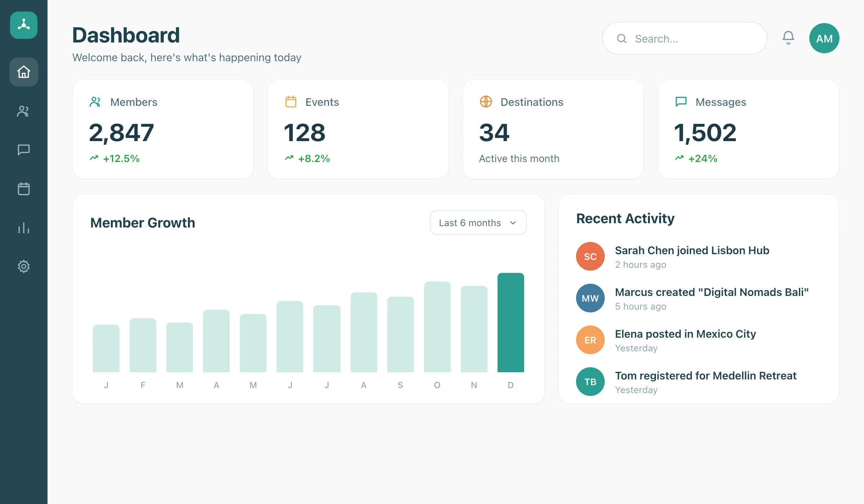Expand the Last 6 months dropdown

coord(478,222)
